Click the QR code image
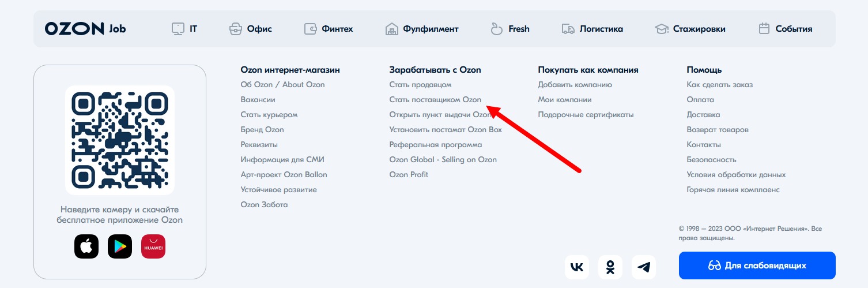 pos(120,140)
